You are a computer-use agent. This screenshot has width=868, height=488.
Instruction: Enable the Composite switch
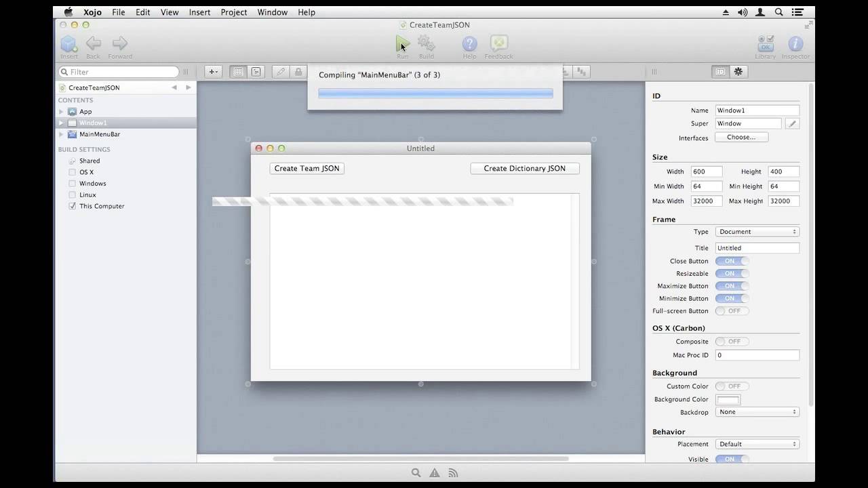coord(732,342)
